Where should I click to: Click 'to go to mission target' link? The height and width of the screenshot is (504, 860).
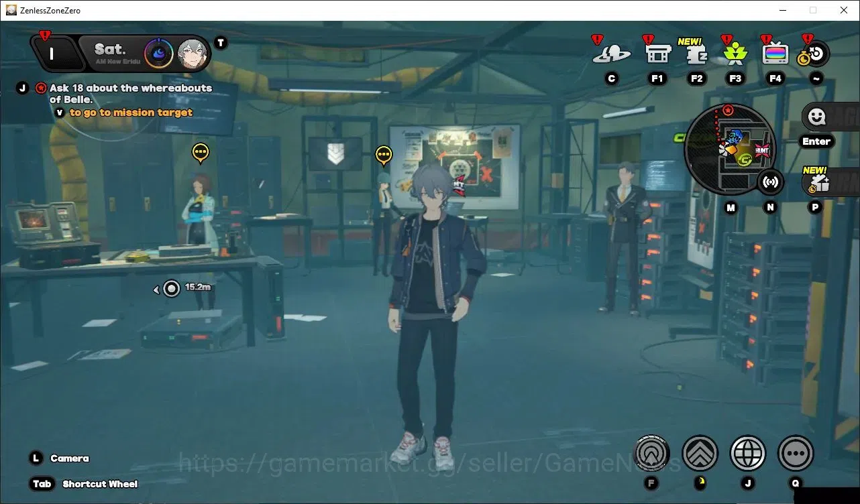click(x=131, y=113)
